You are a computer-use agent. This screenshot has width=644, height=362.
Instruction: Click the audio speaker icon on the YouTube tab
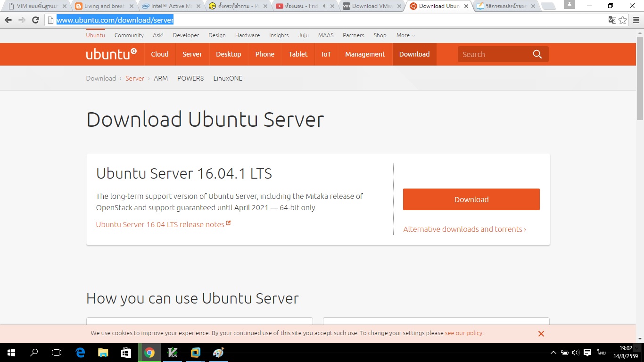coord(325,6)
